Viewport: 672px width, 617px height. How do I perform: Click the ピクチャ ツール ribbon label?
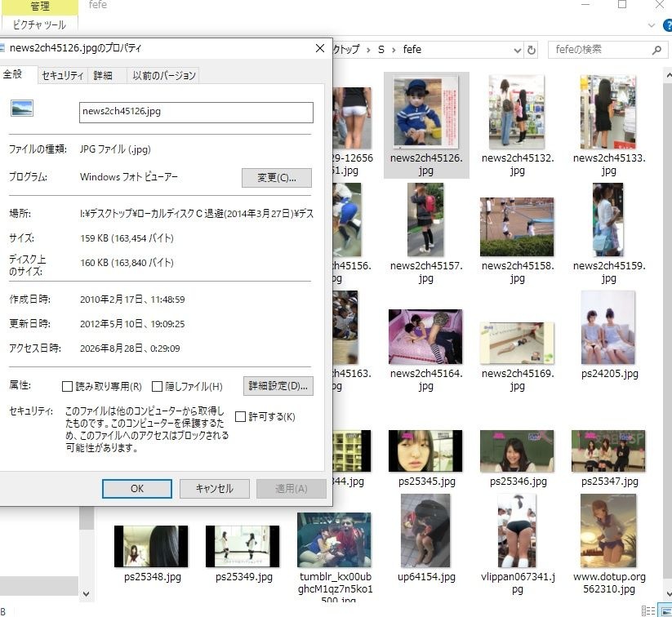[39, 24]
